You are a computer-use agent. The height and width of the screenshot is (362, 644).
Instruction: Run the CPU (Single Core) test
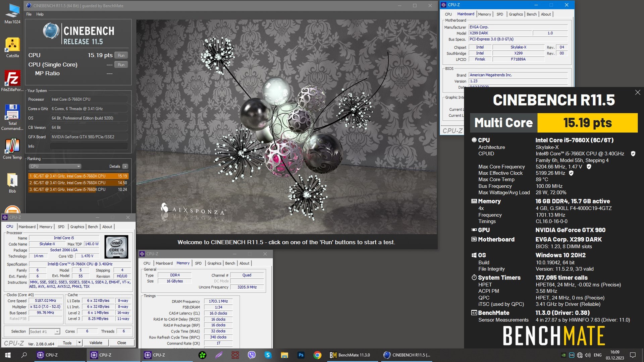121,65
